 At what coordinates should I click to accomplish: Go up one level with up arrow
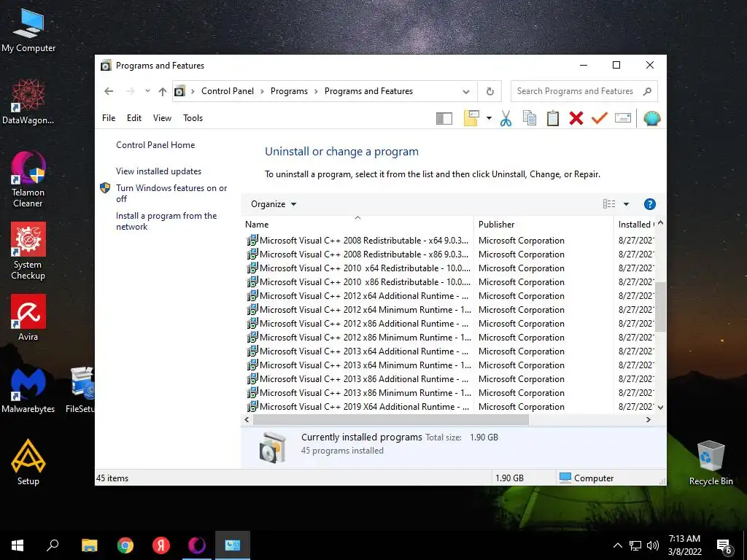pos(163,91)
